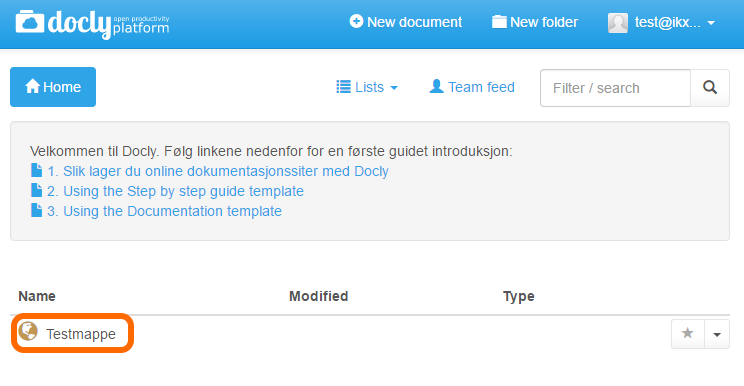Sort by the Modified column header
This screenshot has width=744, height=386.
point(318,296)
